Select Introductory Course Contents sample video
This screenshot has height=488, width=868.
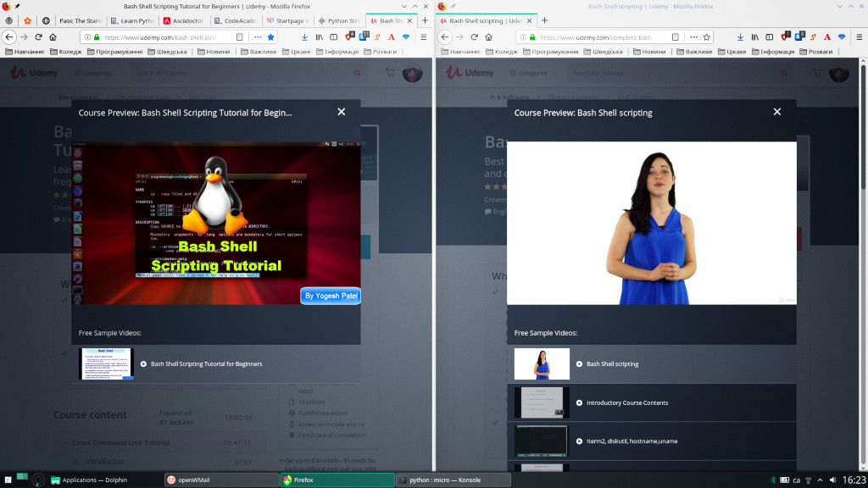(x=652, y=402)
